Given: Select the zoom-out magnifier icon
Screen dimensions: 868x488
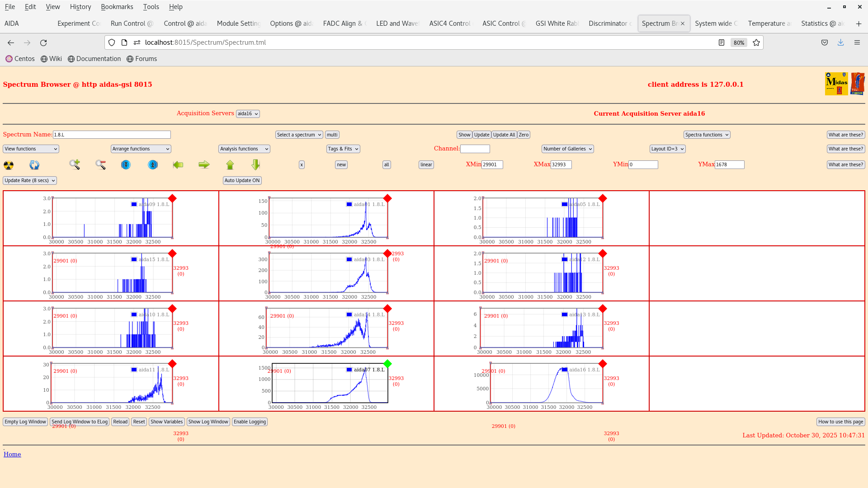Looking at the screenshot, I should [100, 164].
